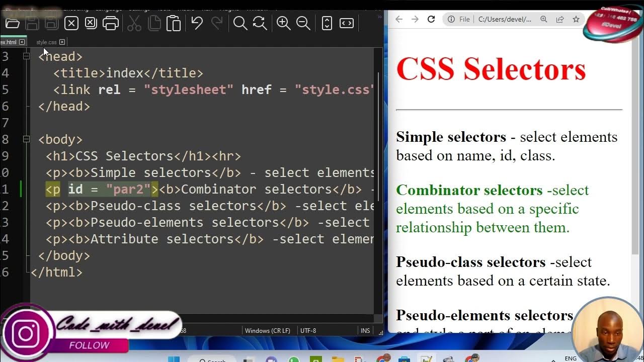This screenshot has height=362, width=644.
Task: Click the closing </body> tag line
Action: click(64, 255)
